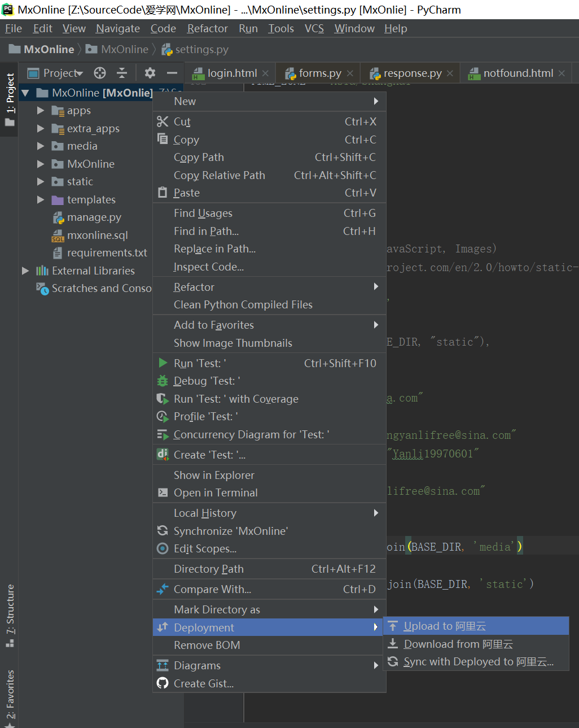
Task: Expand the media folder
Action: click(40, 146)
